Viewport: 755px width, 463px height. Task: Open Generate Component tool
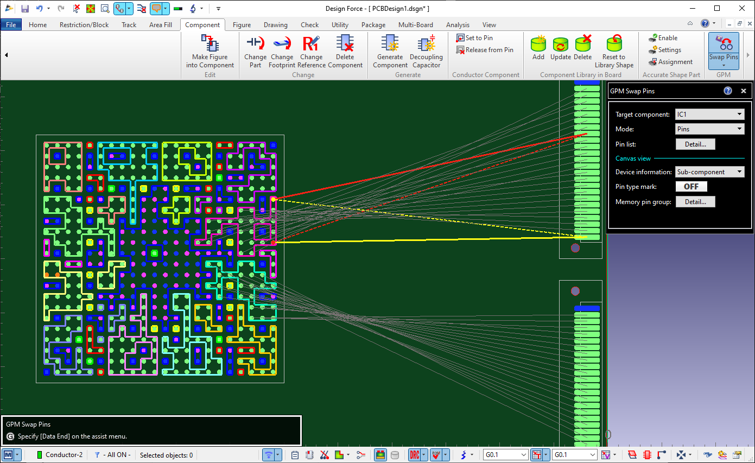pyautogui.click(x=390, y=44)
